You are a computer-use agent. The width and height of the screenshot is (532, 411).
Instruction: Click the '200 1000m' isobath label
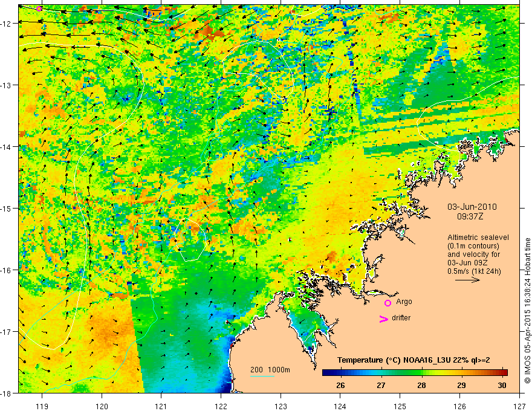click(270, 370)
